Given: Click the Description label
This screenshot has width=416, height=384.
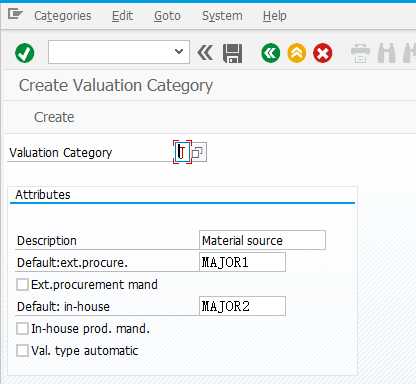Looking at the screenshot, I should click(x=47, y=241).
